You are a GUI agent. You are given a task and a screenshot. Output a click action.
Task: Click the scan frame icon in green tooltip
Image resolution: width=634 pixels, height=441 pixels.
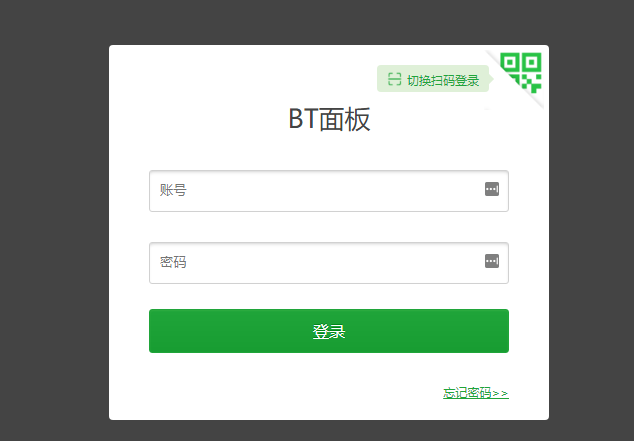coord(394,79)
